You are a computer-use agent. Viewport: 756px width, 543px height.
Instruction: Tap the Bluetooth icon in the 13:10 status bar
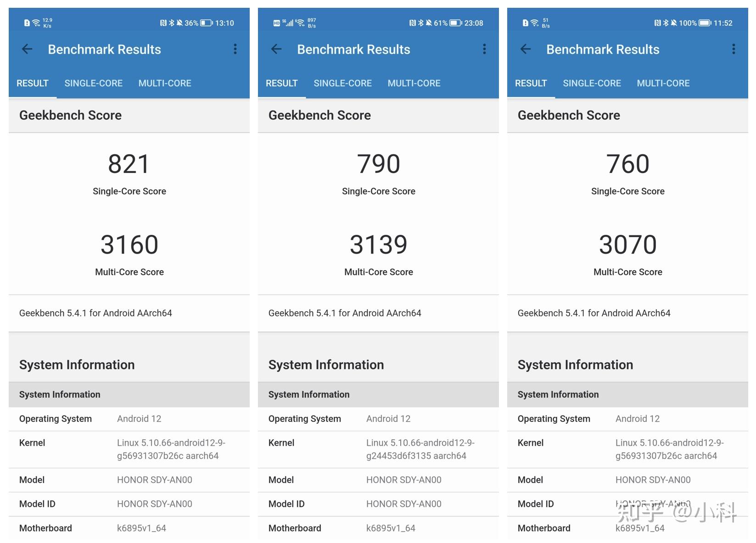[171, 23]
